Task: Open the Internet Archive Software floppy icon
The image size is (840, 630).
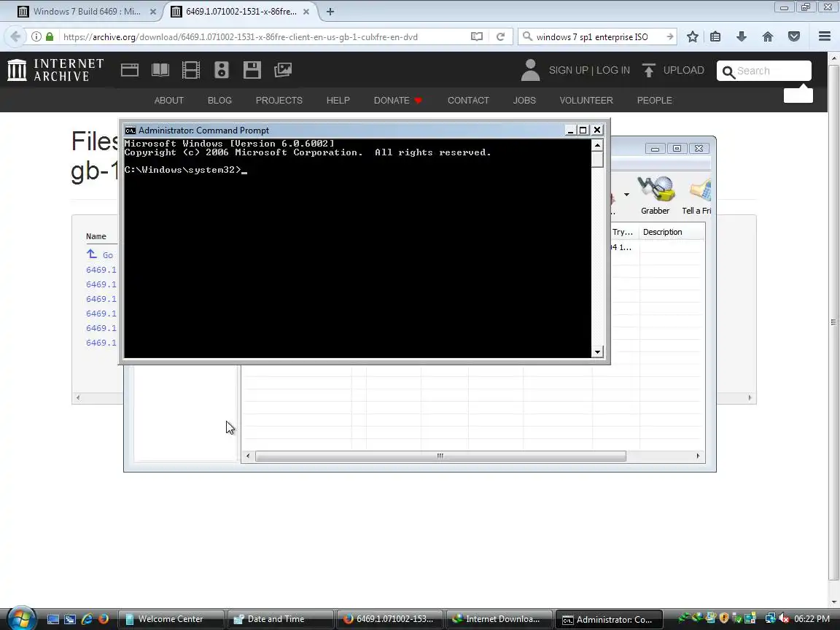Action: point(252,70)
